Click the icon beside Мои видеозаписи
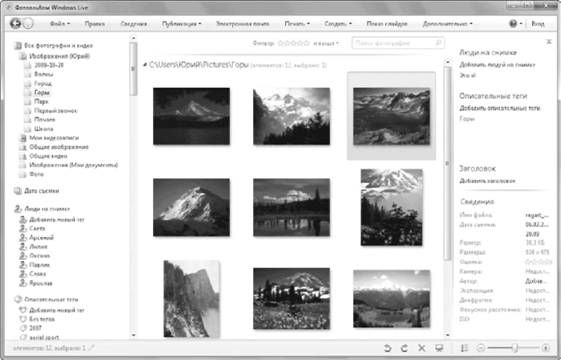This screenshot has width=561, height=360. [x=23, y=138]
